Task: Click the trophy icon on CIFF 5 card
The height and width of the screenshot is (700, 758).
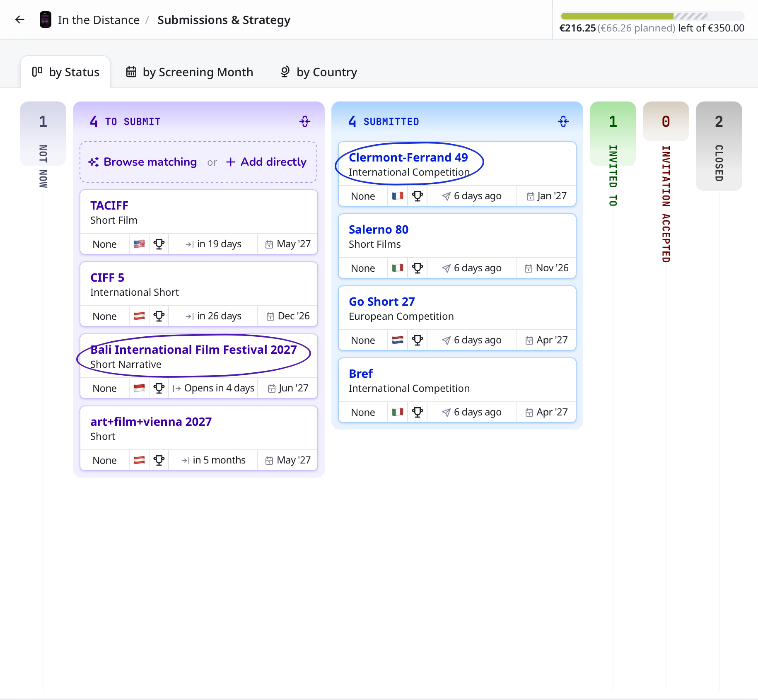Action: (x=159, y=316)
